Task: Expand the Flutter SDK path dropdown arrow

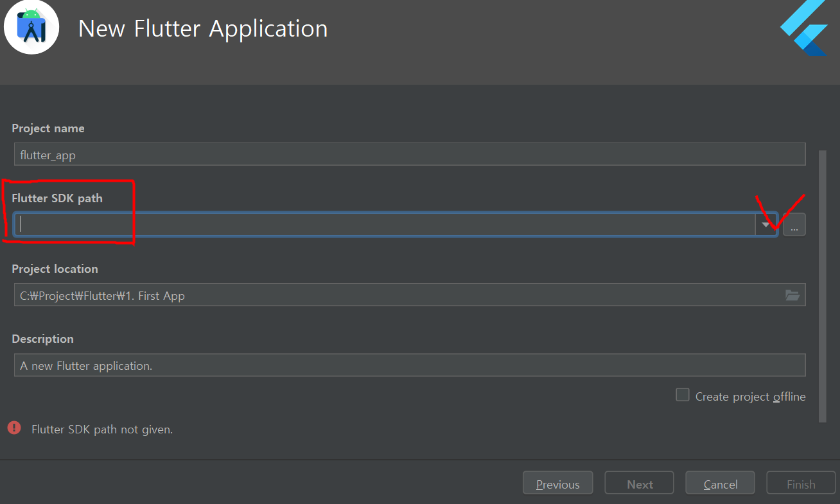Action: (766, 225)
